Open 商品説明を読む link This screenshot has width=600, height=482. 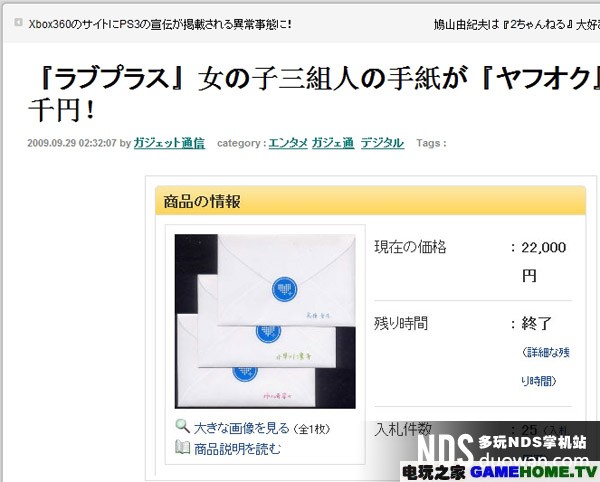pos(237,449)
